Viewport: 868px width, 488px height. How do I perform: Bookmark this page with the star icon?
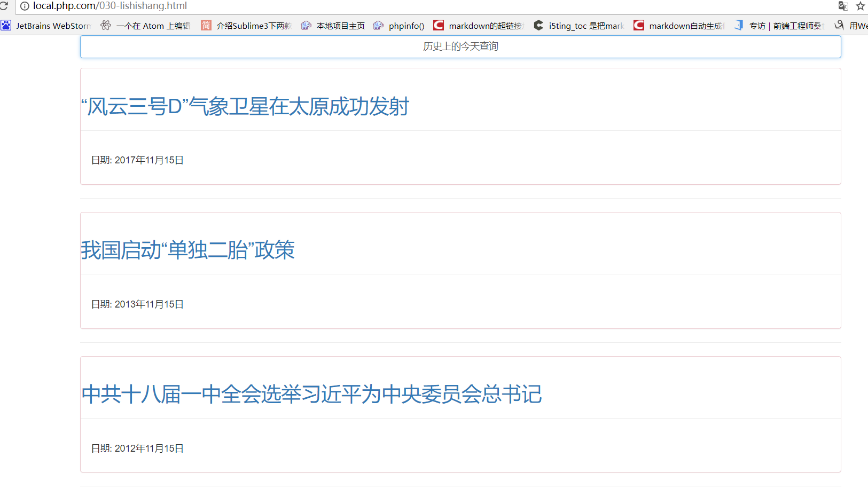[x=860, y=6]
